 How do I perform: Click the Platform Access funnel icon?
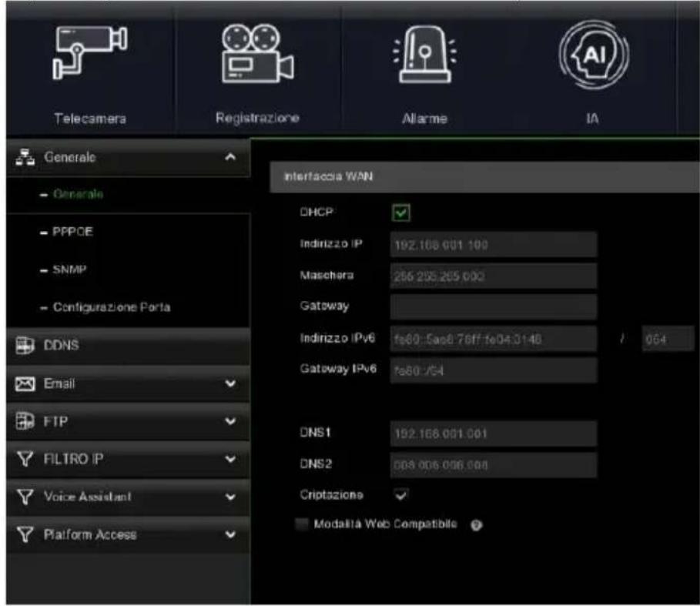(25, 534)
